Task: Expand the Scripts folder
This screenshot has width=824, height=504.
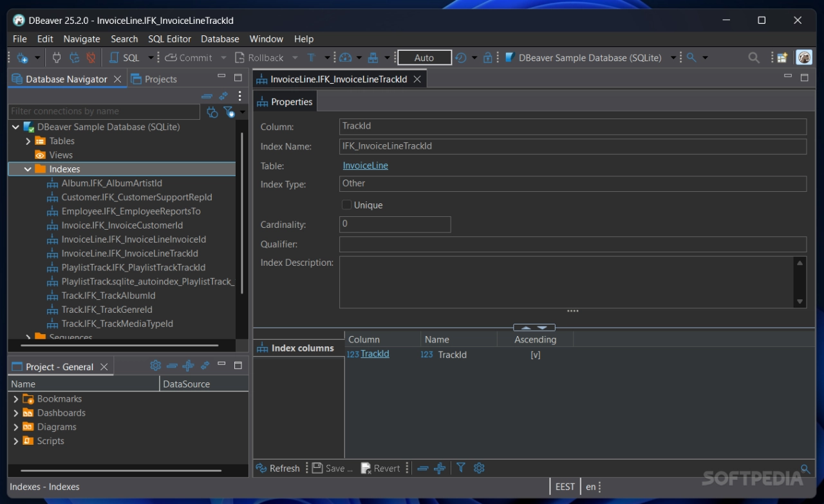Action: (x=16, y=441)
